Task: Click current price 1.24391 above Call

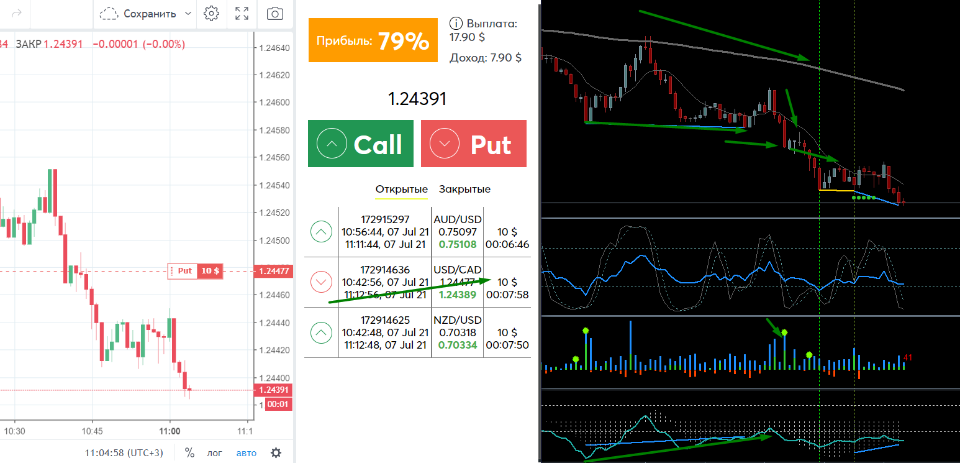Action: click(417, 99)
